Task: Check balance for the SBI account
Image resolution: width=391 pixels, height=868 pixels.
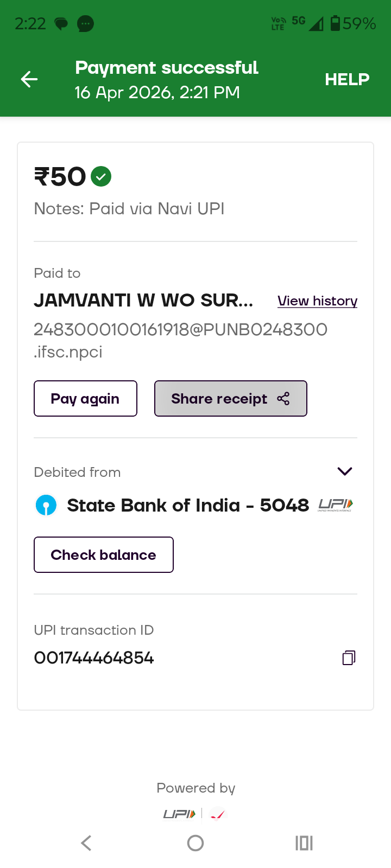Action: click(x=104, y=555)
